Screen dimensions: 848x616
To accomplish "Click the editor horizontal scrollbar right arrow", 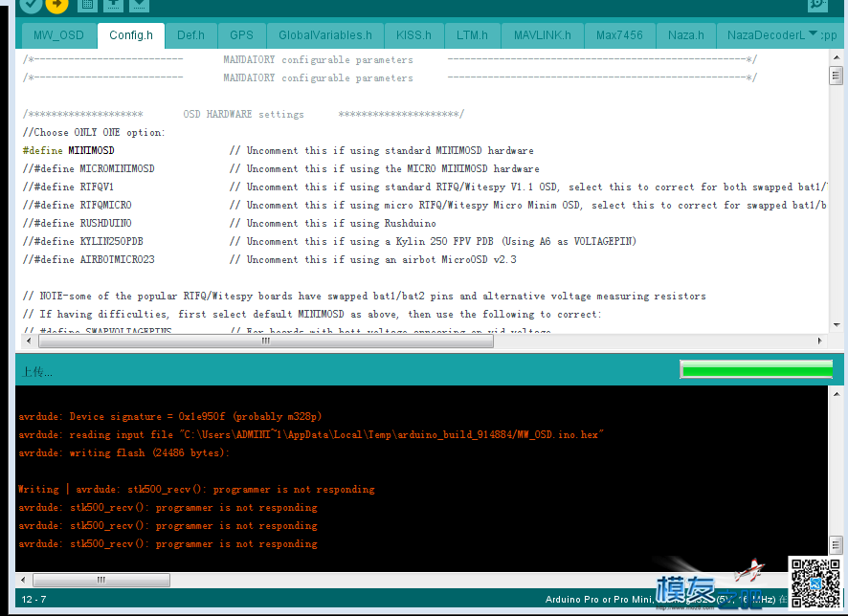I will (x=820, y=341).
